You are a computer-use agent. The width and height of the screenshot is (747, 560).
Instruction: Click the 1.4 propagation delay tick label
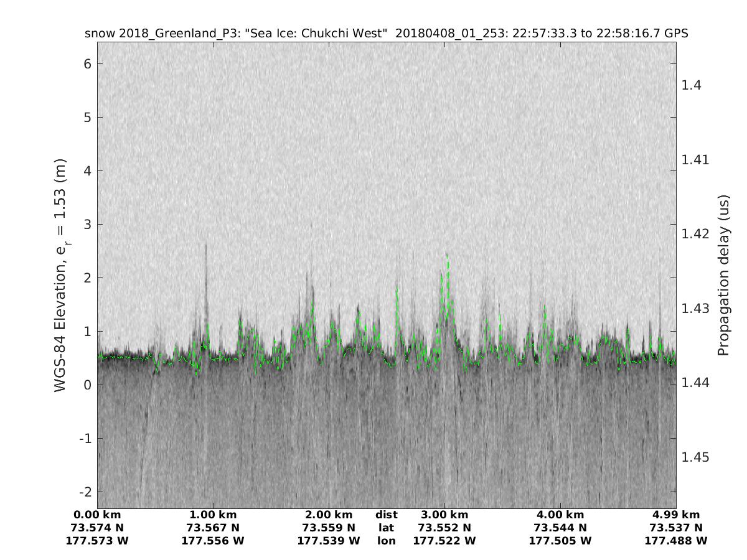pos(692,85)
